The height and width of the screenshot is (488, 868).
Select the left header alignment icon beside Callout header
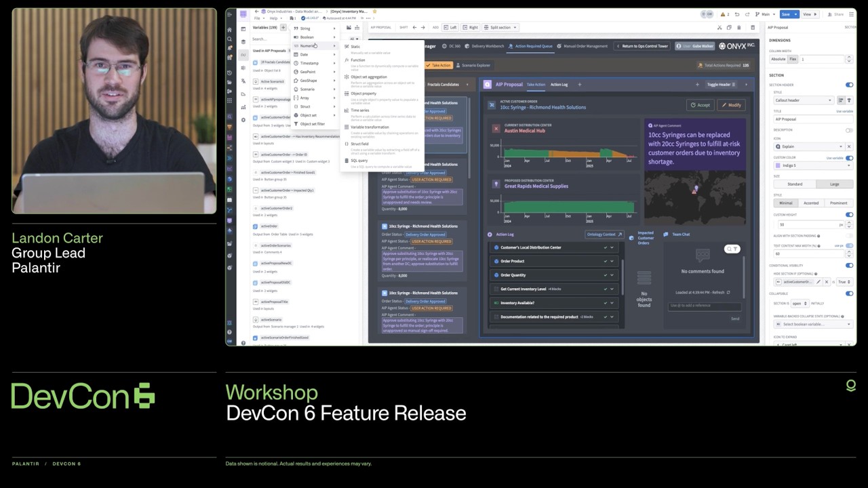coord(841,100)
